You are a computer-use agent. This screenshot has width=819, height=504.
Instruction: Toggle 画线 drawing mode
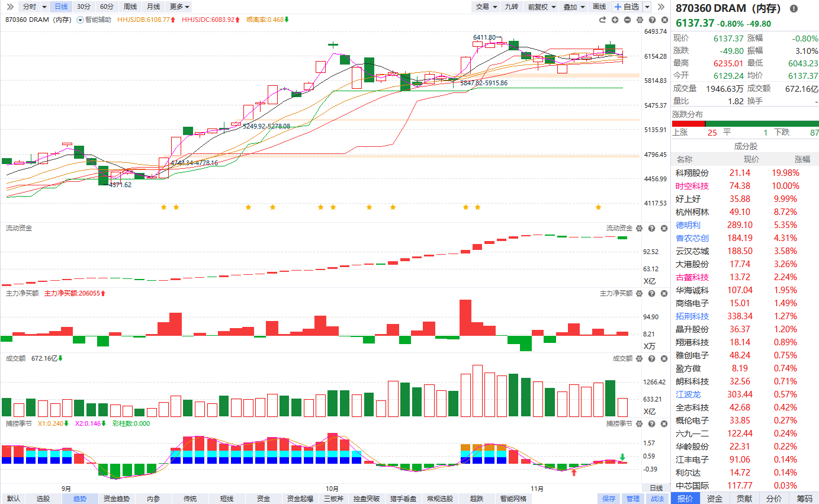click(x=599, y=7)
